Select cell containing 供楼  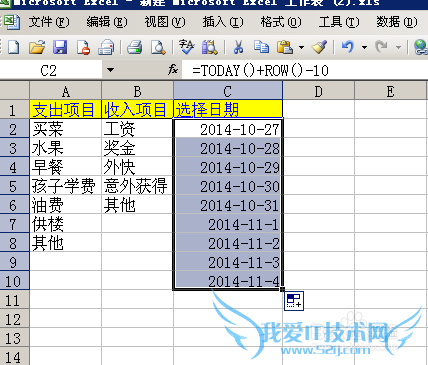click(x=66, y=224)
